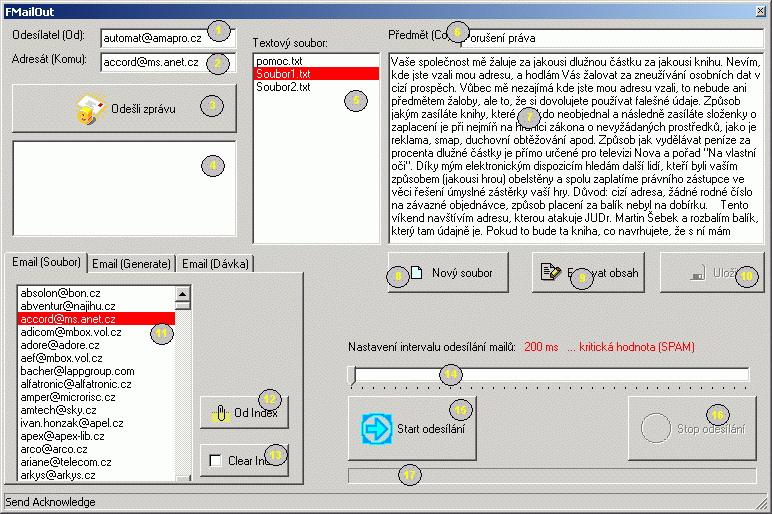Select ivan.honzak@apel.cz in the email list
Viewport: 772px width, 514px height.
(x=96, y=423)
